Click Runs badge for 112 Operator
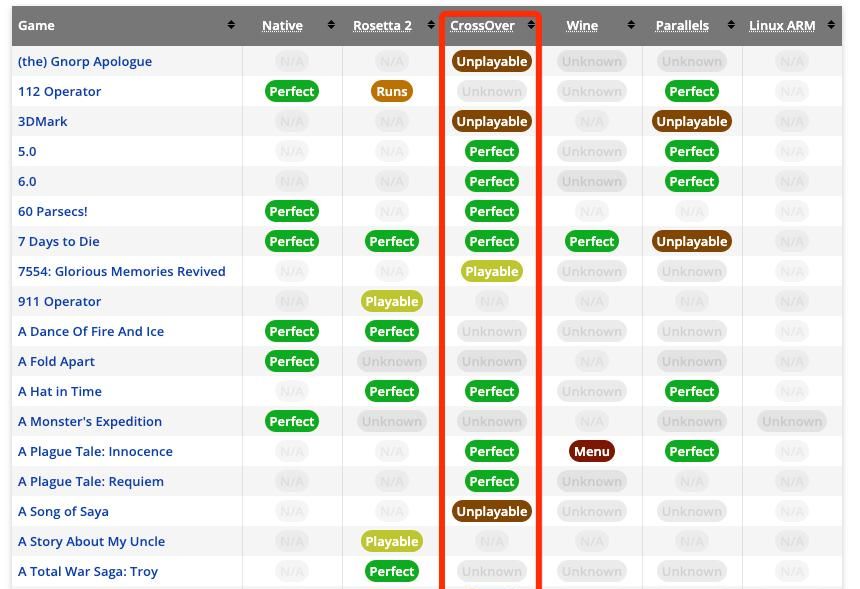This screenshot has width=860, height=589. point(392,92)
